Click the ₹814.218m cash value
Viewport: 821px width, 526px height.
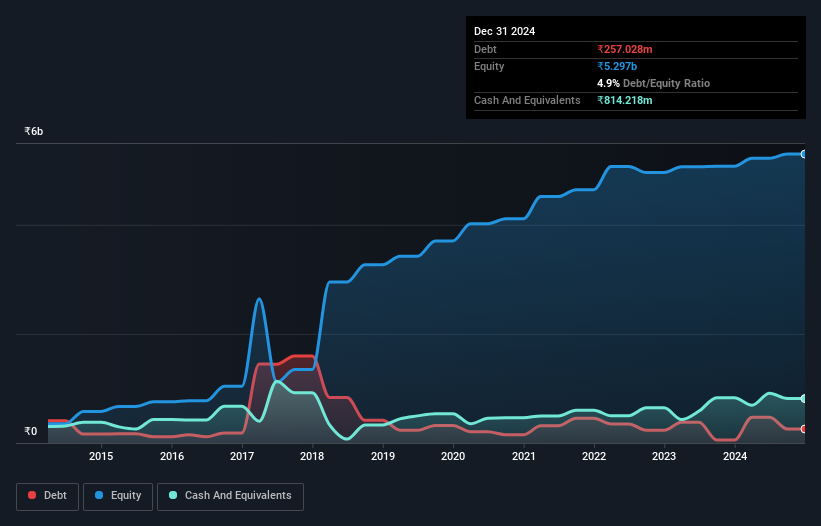[625, 100]
